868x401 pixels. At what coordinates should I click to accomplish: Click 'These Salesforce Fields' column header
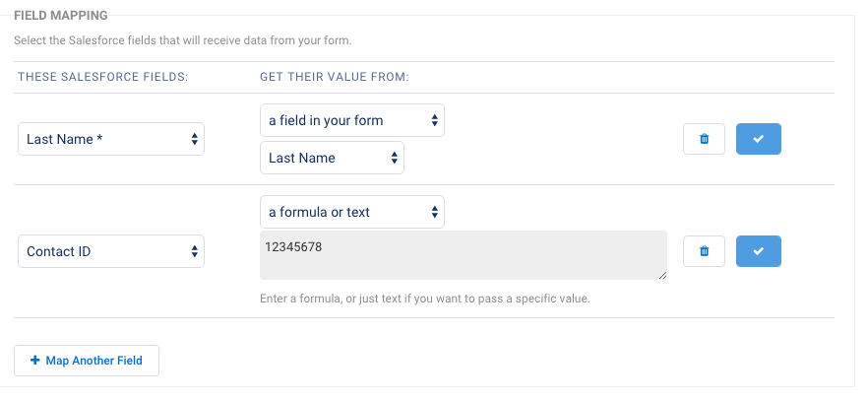click(x=103, y=77)
